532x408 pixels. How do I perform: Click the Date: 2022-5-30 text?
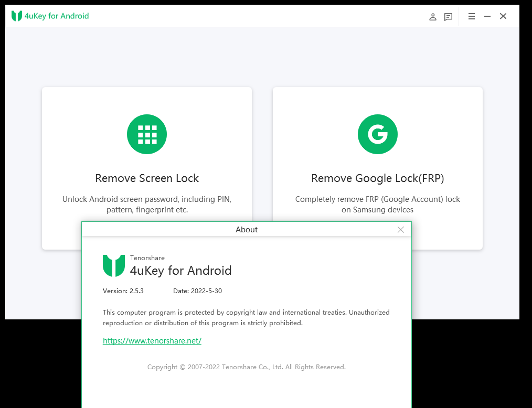[x=197, y=291]
